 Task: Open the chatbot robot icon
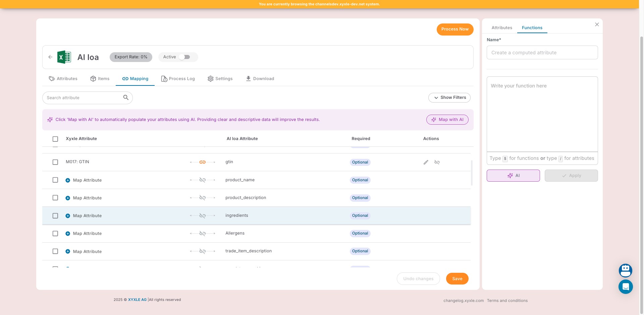(625, 270)
